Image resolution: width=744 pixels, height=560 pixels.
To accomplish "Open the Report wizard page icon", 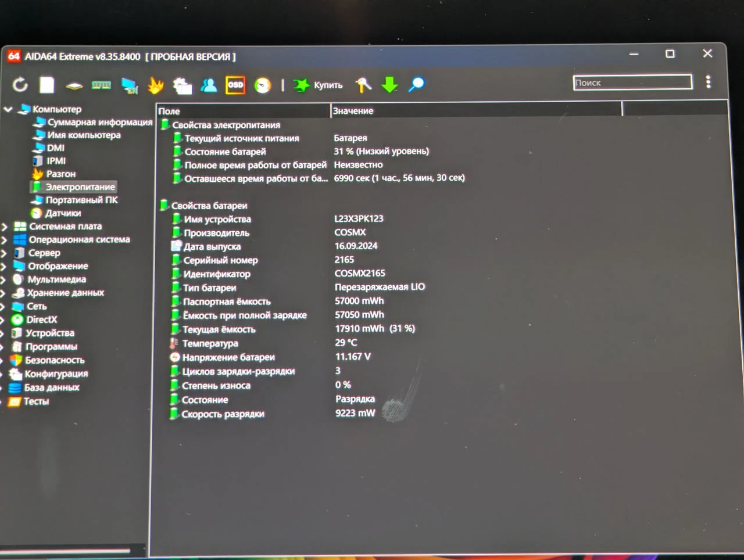I will click(47, 85).
